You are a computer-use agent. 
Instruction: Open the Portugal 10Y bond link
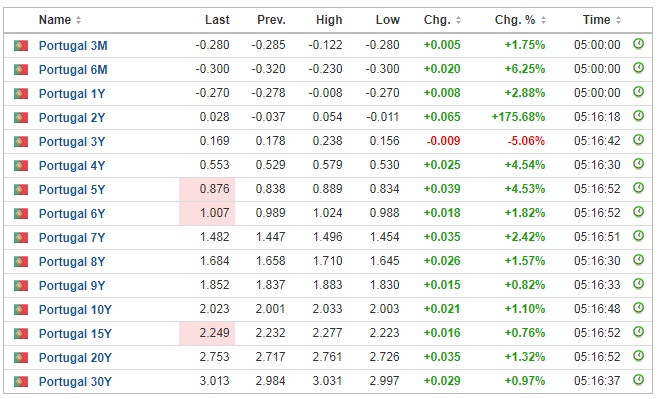75,309
